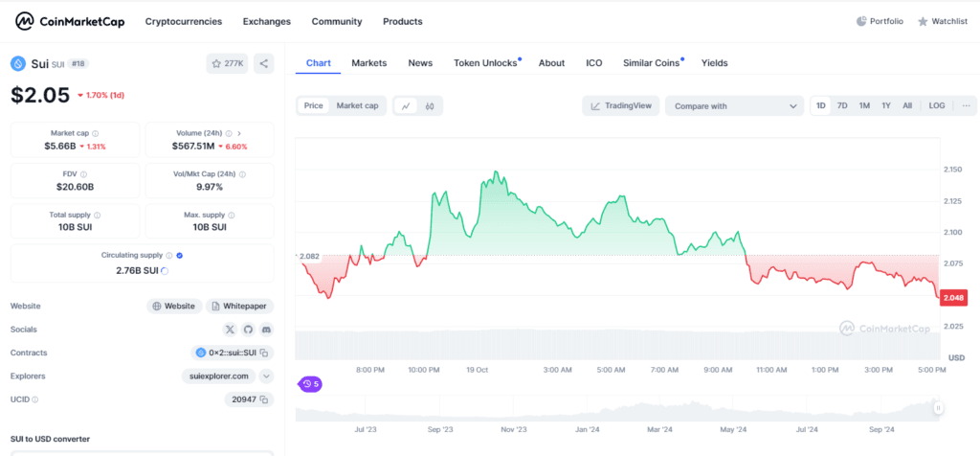Open the Compare with dropdown
Image resolution: width=980 pixels, height=456 pixels.
coord(734,105)
